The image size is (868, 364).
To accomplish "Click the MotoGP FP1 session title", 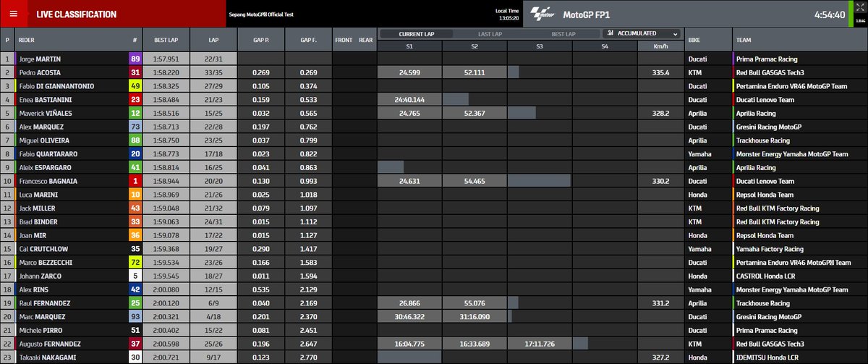I will pos(588,14).
